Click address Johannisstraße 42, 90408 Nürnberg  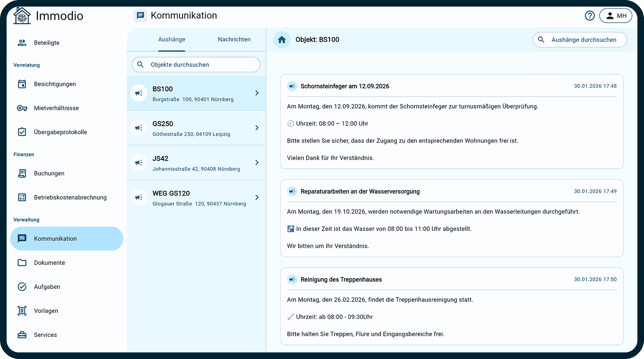coord(196,169)
